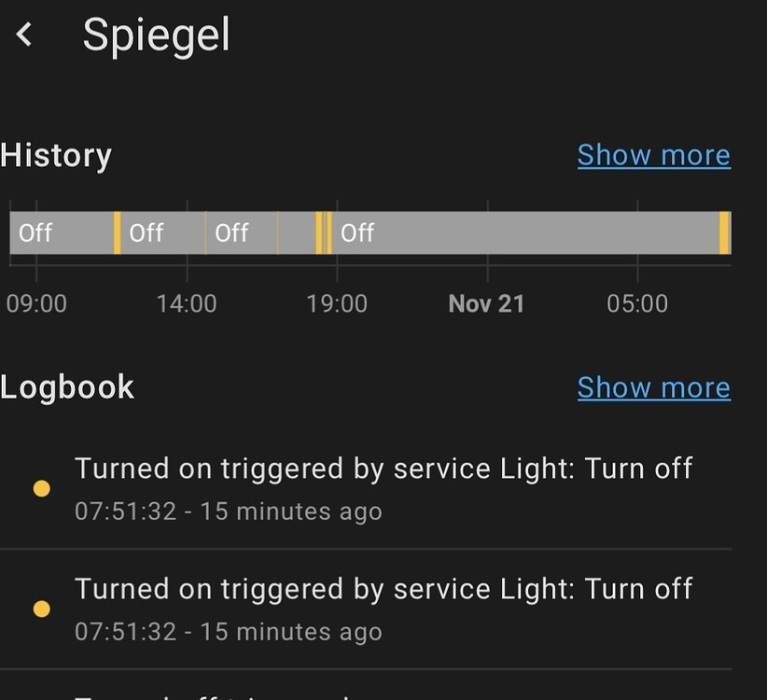Click the 09:00 axis label

36,303
